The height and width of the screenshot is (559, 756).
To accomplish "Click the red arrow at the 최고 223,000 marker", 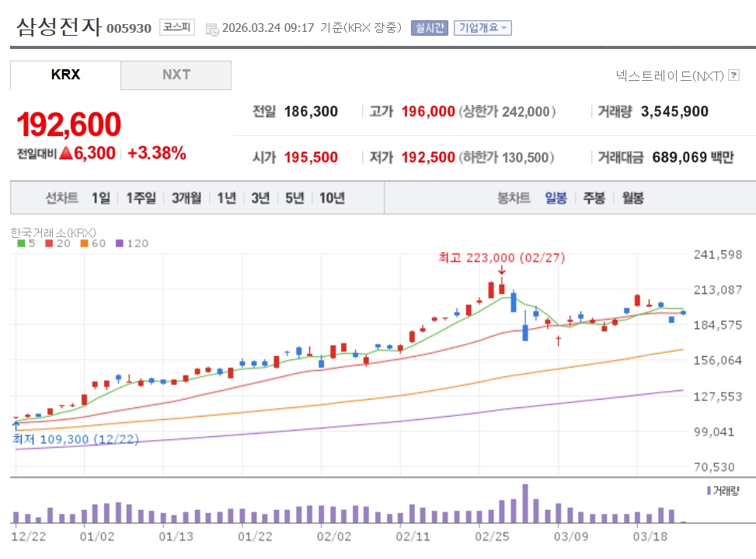I will click(x=502, y=271).
